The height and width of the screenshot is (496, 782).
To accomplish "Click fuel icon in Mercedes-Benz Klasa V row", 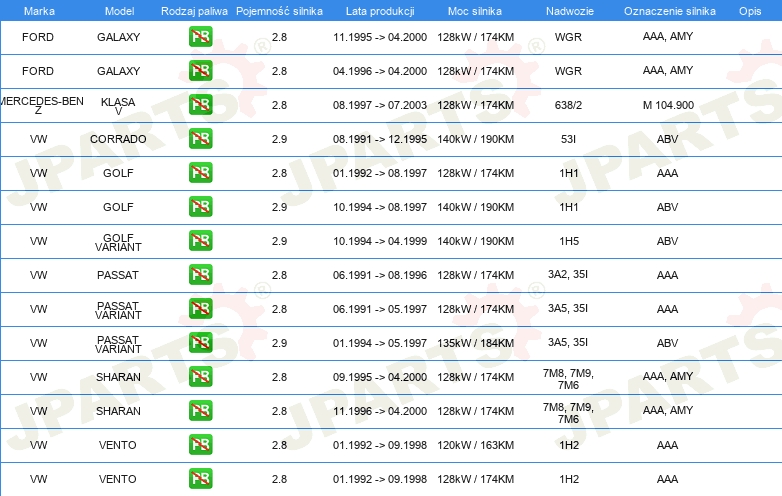I will click(x=200, y=105).
